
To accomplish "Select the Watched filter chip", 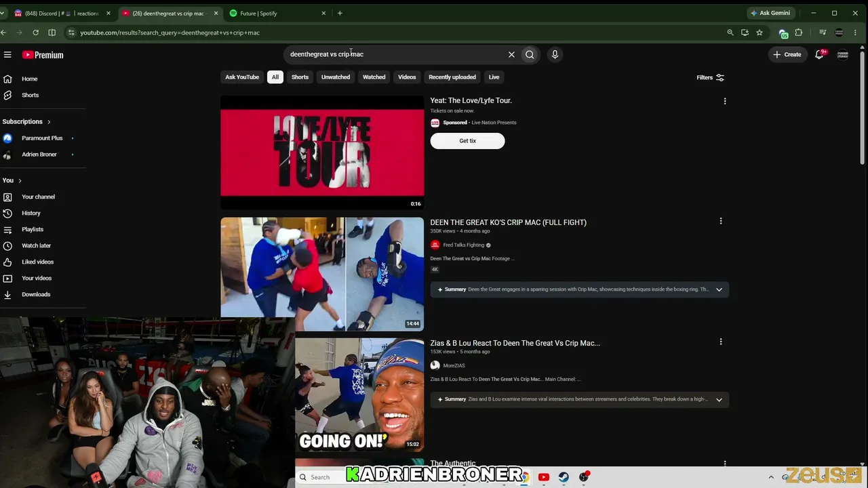I will pos(374,77).
